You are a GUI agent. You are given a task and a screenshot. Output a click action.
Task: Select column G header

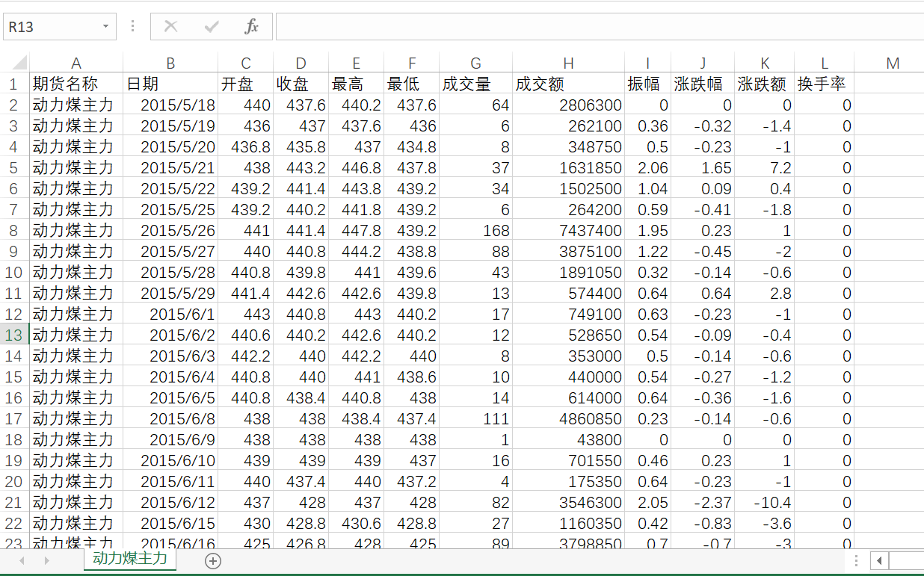coord(476,64)
